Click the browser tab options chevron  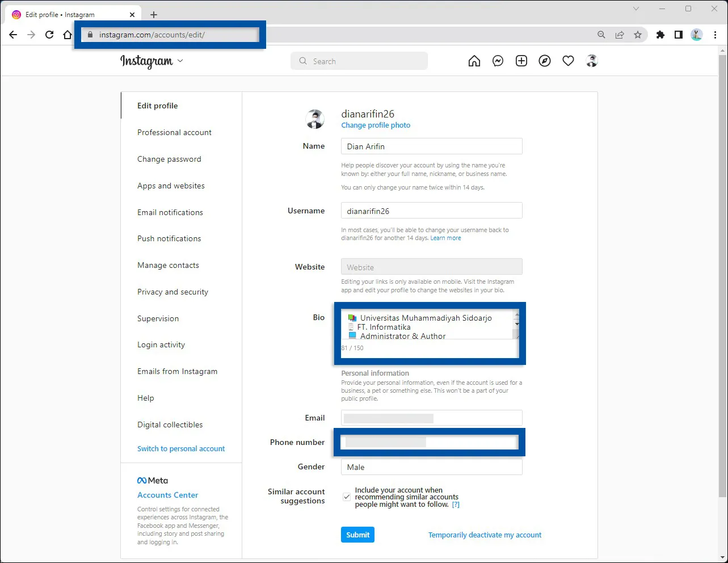tap(636, 9)
